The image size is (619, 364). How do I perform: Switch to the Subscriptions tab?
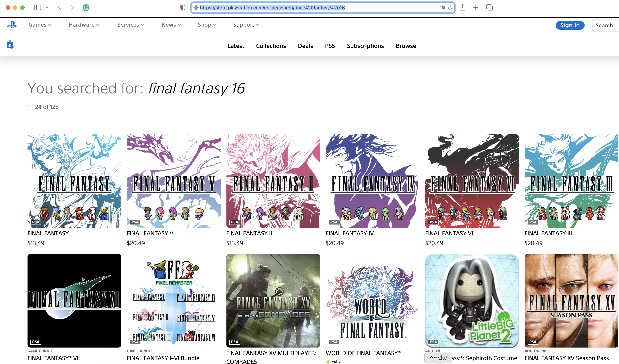[365, 46]
